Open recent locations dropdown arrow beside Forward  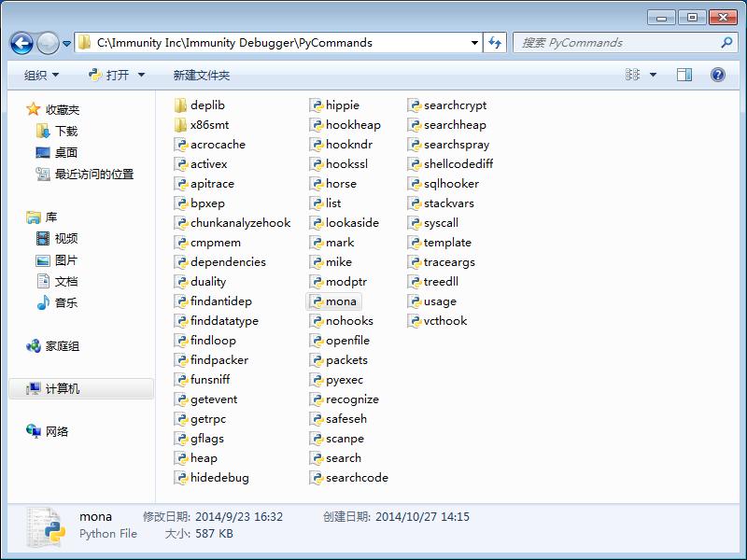pyautogui.click(x=66, y=44)
